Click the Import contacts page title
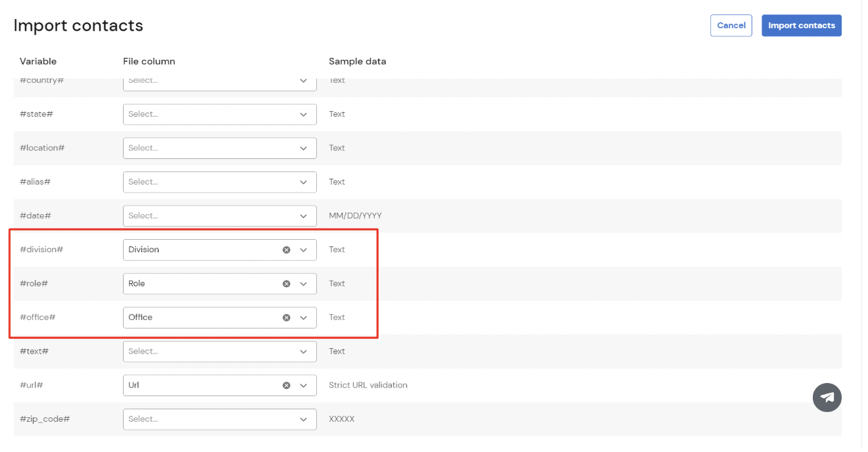 (x=78, y=26)
